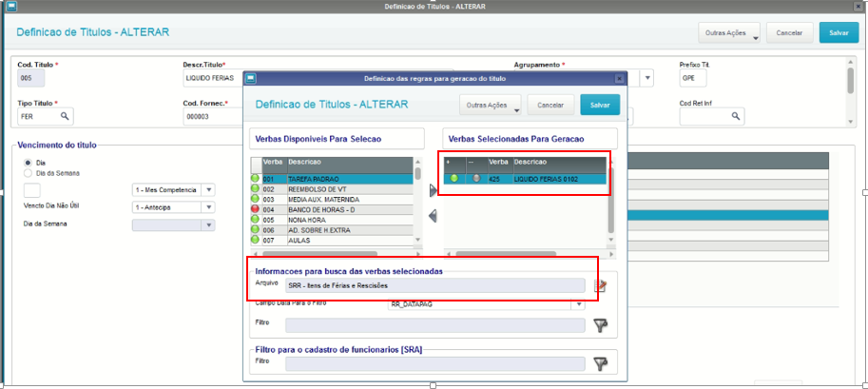Click green status icon of verba 005
Image resolution: width=868 pixels, height=389 pixels.
[x=255, y=220]
